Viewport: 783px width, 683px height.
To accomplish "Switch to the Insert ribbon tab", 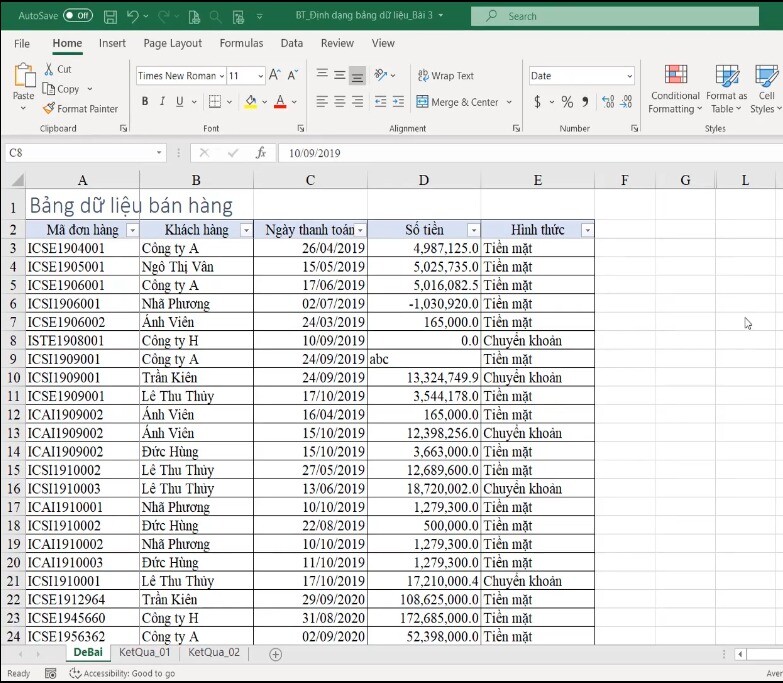I will click(112, 43).
